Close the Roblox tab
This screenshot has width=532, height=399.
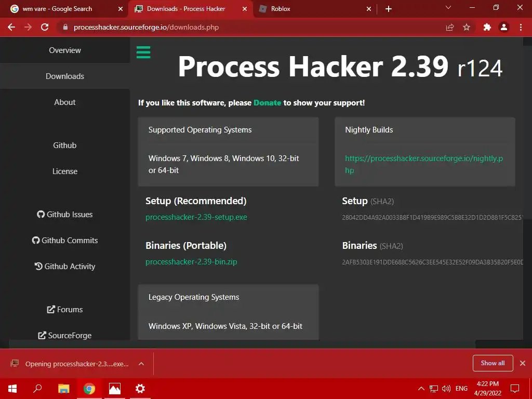click(x=369, y=9)
